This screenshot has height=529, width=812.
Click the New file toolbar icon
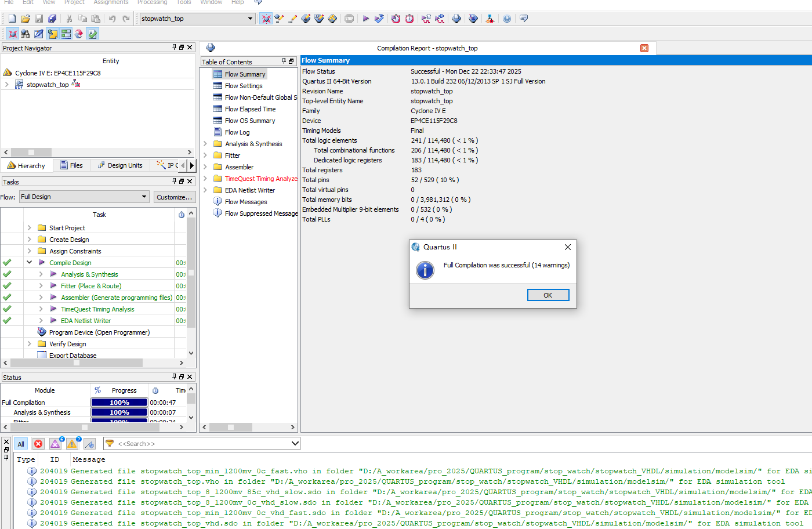[x=12, y=19]
